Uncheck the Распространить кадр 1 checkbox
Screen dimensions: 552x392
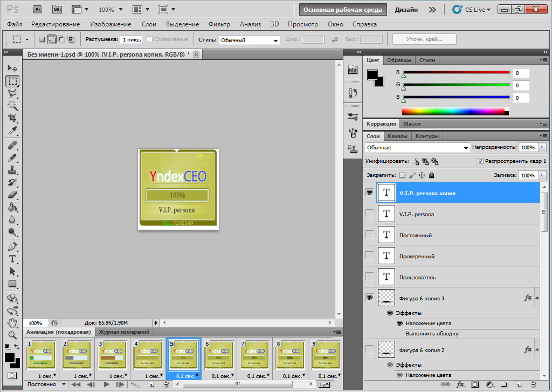(480, 161)
